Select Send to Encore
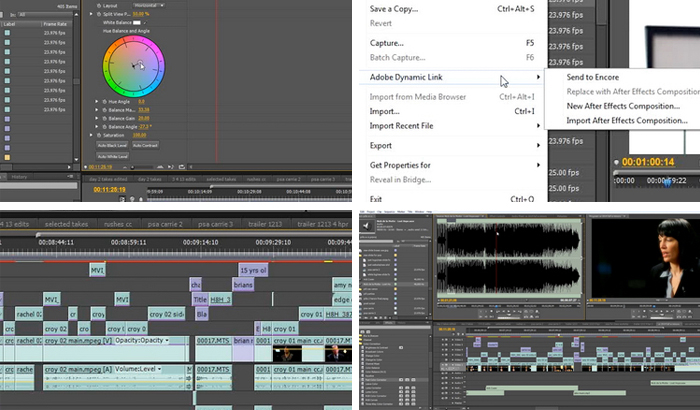The height and width of the screenshot is (410, 700). coord(592,77)
